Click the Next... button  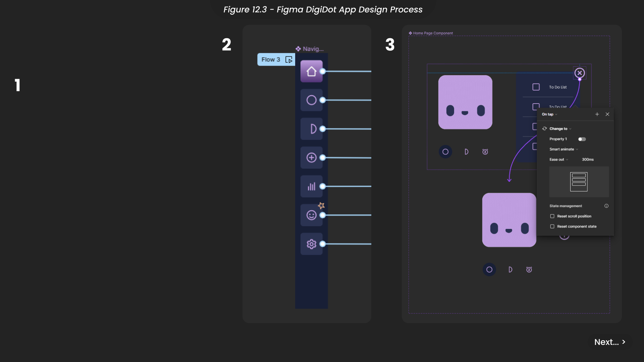click(610, 342)
